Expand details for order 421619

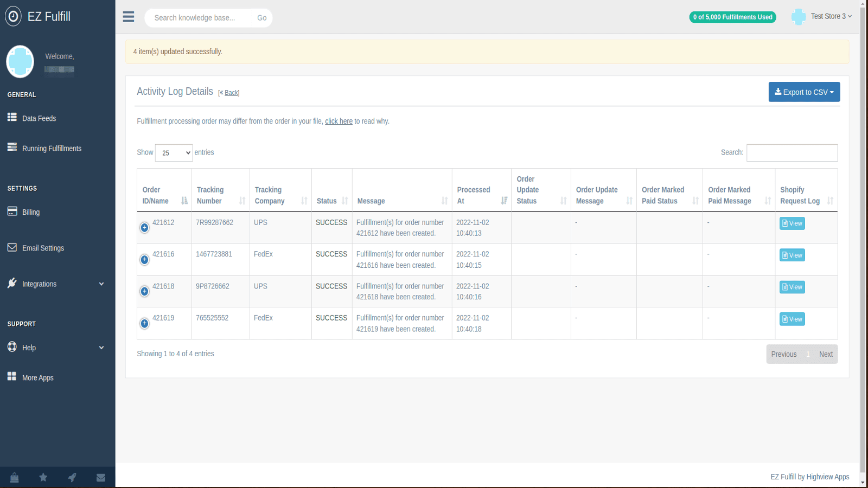pyautogui.click(x=144, y=323)
